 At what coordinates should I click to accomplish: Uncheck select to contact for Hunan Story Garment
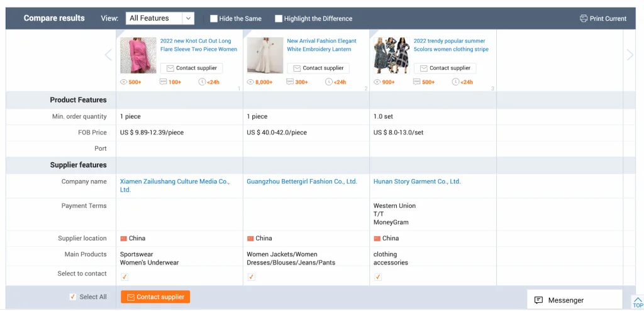(378, 276)
